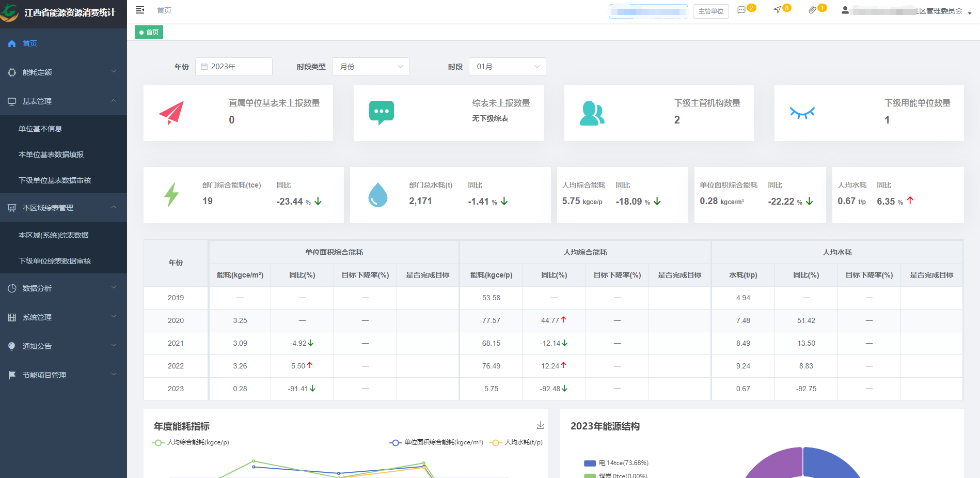Toggle the 能耗定额 chevron arrow
Screen dimensions: 980x478
[x=114, y=71]
